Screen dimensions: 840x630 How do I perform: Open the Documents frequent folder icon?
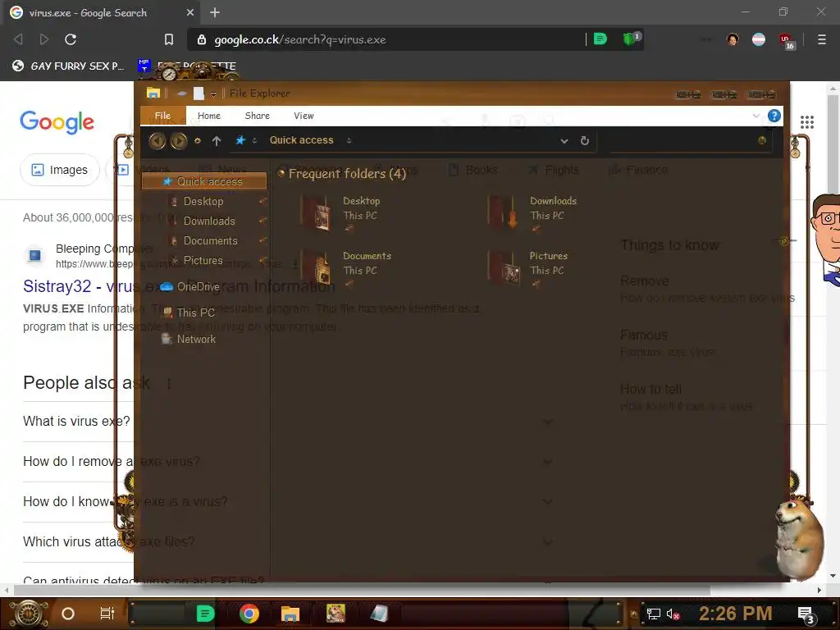point(316,268)
